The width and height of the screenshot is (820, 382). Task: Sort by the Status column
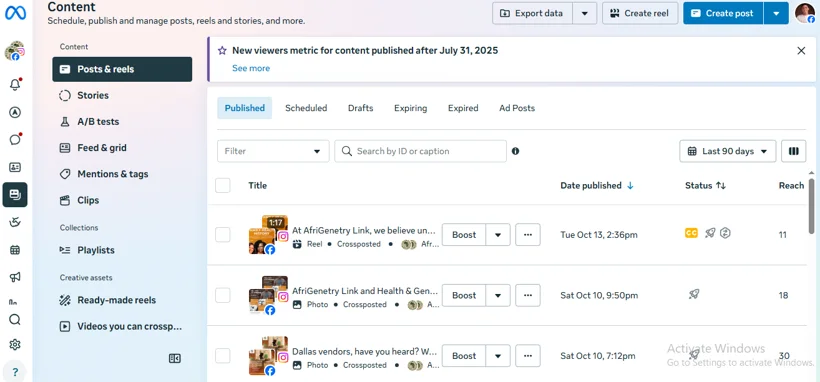705,185
